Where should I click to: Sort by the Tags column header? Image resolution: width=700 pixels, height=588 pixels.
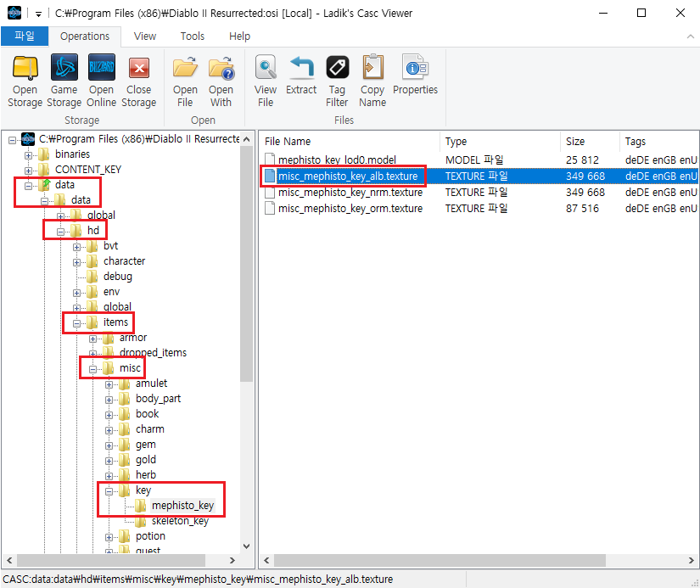[x=659, y=142]
